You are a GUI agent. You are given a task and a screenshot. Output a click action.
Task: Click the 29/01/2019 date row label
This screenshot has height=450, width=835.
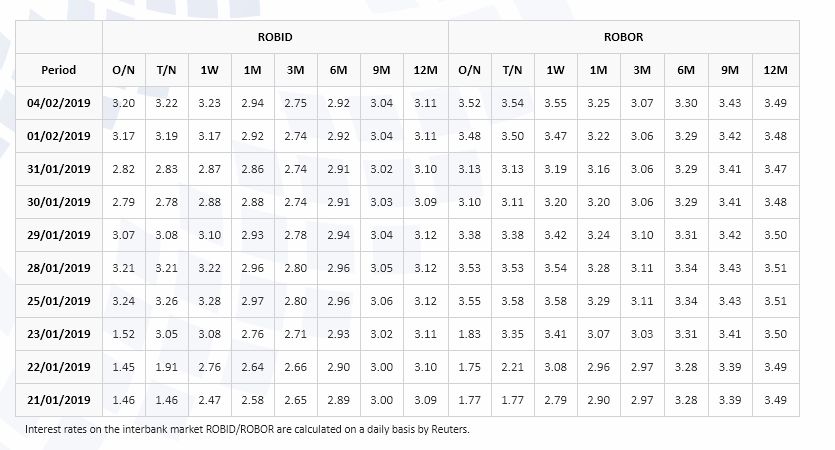59,235
